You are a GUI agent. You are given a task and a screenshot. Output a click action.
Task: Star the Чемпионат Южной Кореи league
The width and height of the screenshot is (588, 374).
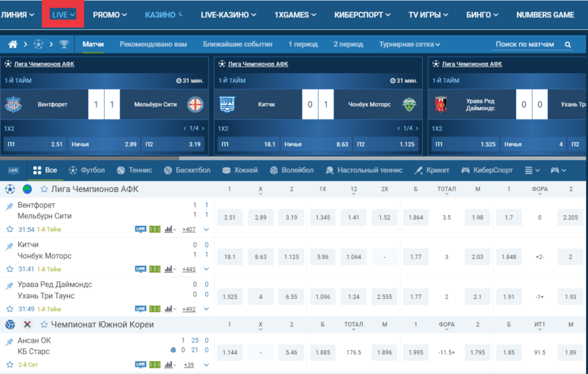(44, 324)
